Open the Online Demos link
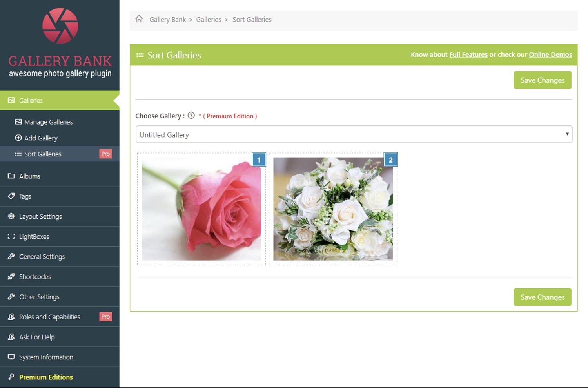Screen dimensions: 588x388 550,54
